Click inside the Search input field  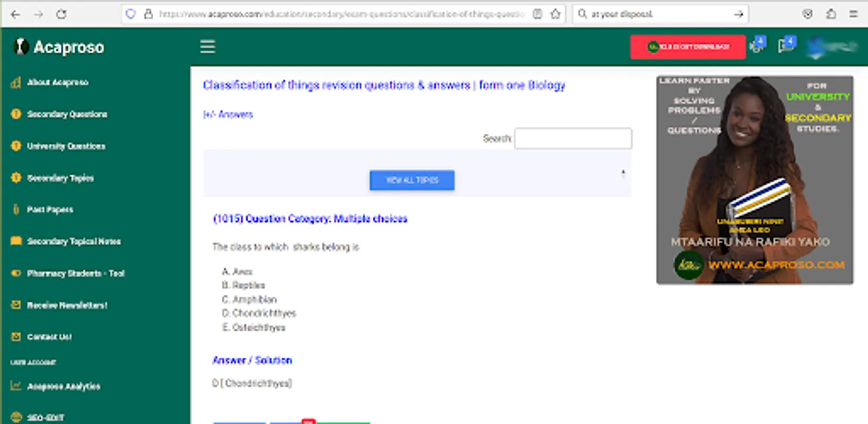point(573,138)
